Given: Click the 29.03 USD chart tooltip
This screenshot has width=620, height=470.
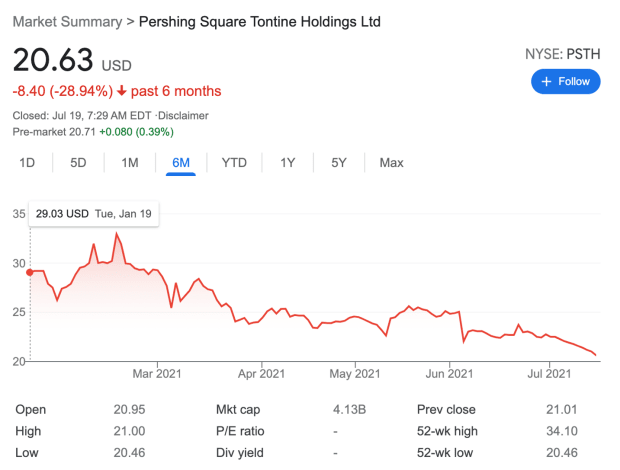Looking at the screenshot, I should (x=94, y=214).
